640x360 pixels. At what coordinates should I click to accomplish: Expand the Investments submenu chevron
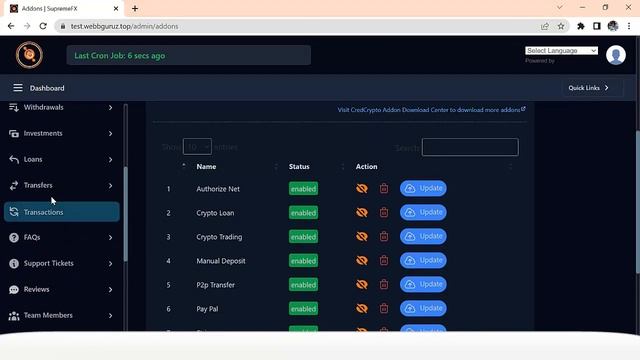coord(110,133)
